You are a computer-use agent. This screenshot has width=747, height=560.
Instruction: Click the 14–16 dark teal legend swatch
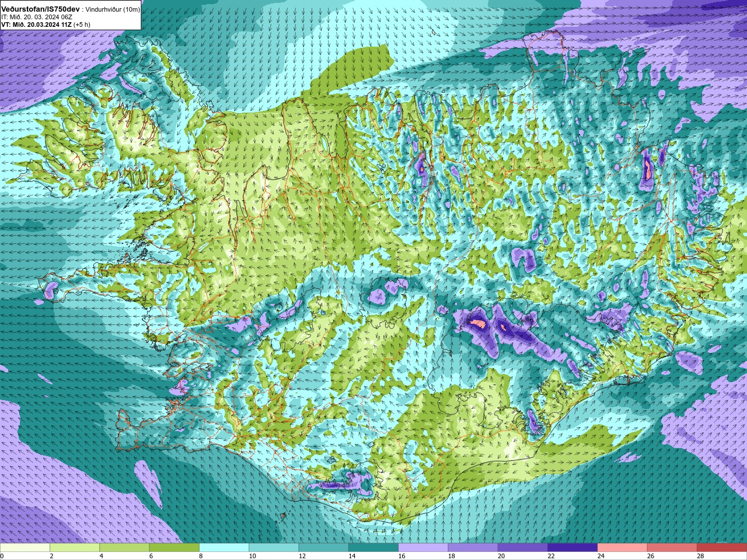(373, 548)
